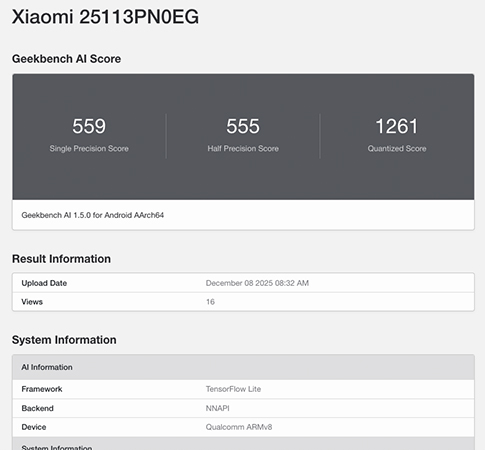The height and width of the screenshot is (450, 485).
Task: Click the System Information section heading above the table
Action: click(64, 340)
